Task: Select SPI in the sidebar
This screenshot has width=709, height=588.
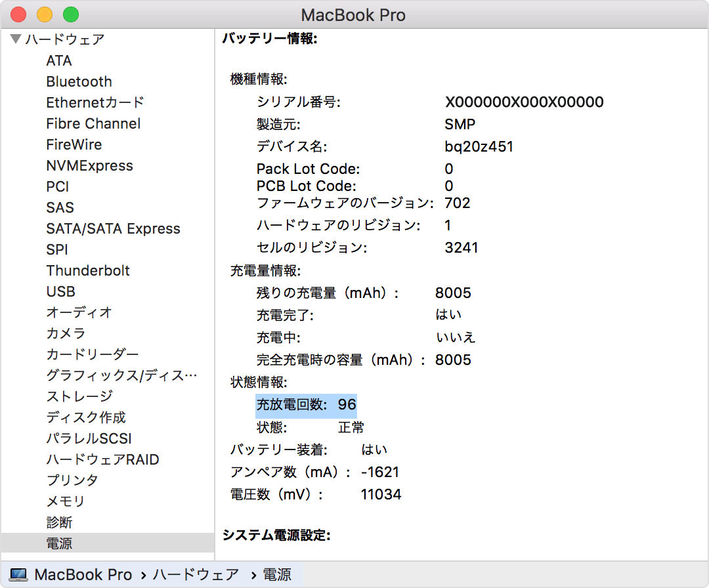Action: point(56,249)
